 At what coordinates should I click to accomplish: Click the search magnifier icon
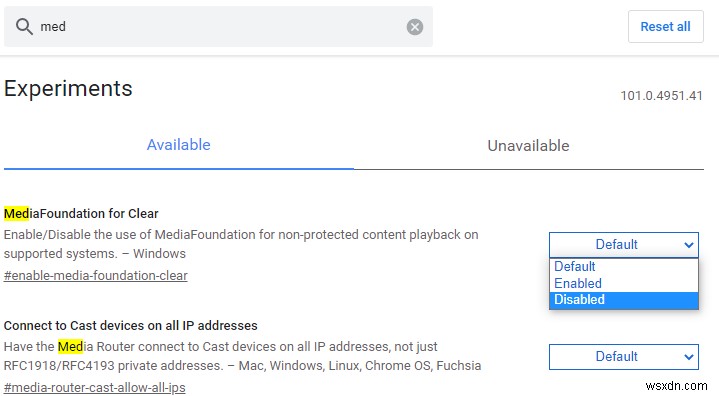[24, 27]
